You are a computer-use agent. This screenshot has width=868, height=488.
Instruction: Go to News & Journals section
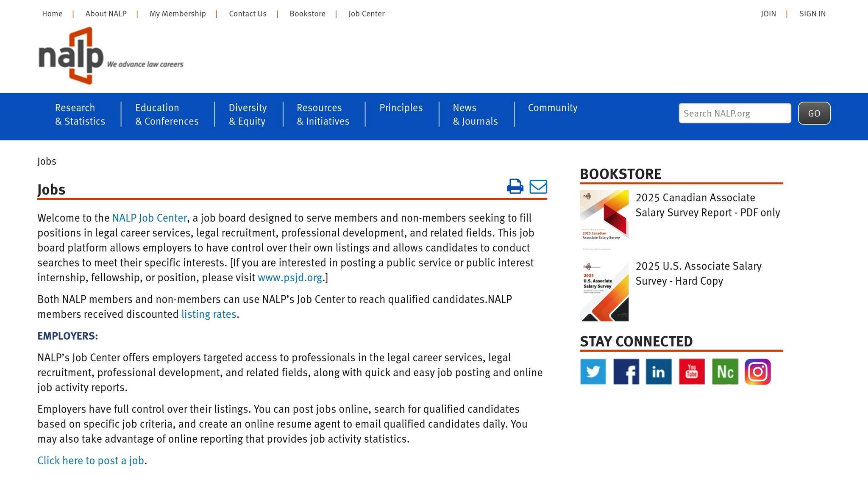coord(475,114)
